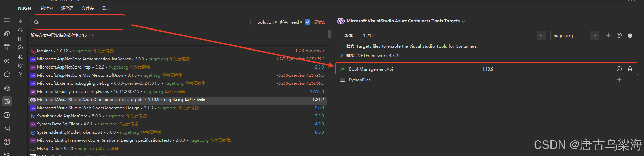Click the plus icon next to nuget.org dropdown

pyautogui.click(x=608, y=35)
